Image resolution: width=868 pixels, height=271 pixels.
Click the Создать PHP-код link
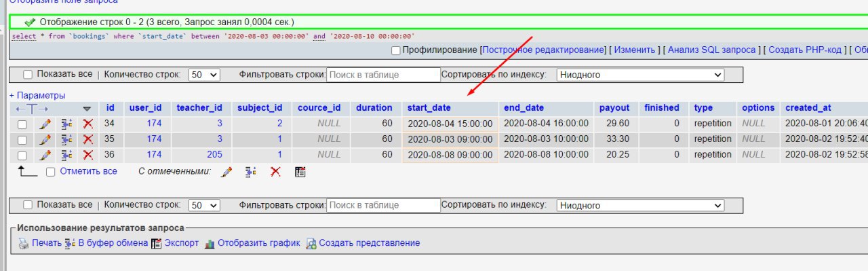tap(805, 50)
